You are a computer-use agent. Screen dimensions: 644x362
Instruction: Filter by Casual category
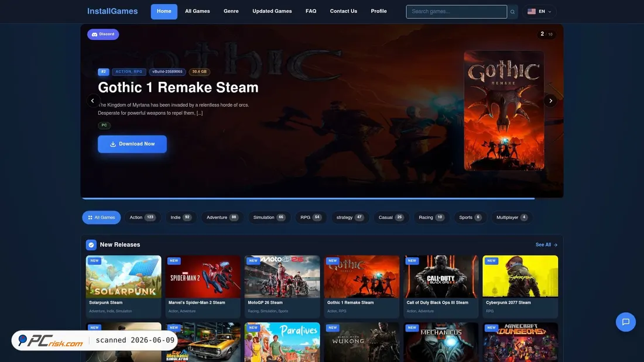point(391,218)
